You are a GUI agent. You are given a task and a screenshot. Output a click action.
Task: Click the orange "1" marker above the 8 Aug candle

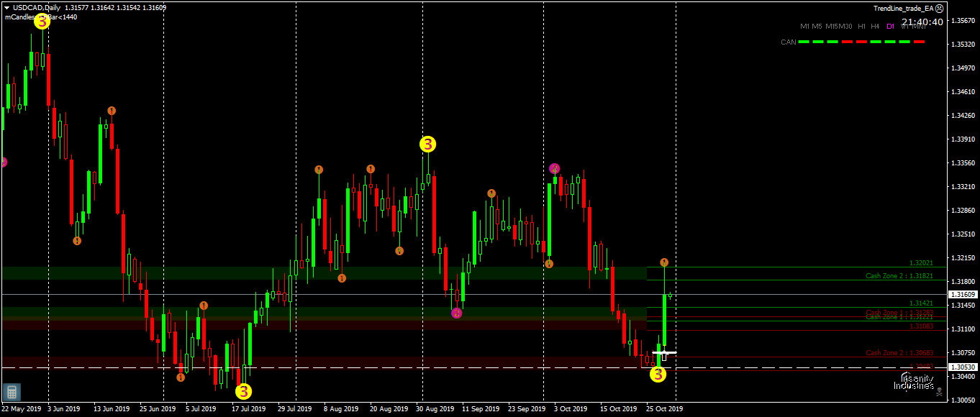pyautogui.click(x=319, y=170)
